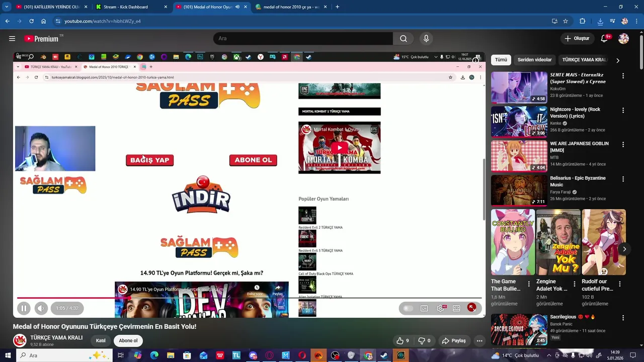
Task: Select the Seriden videolar chip
Action: click(x=534, y=60)
